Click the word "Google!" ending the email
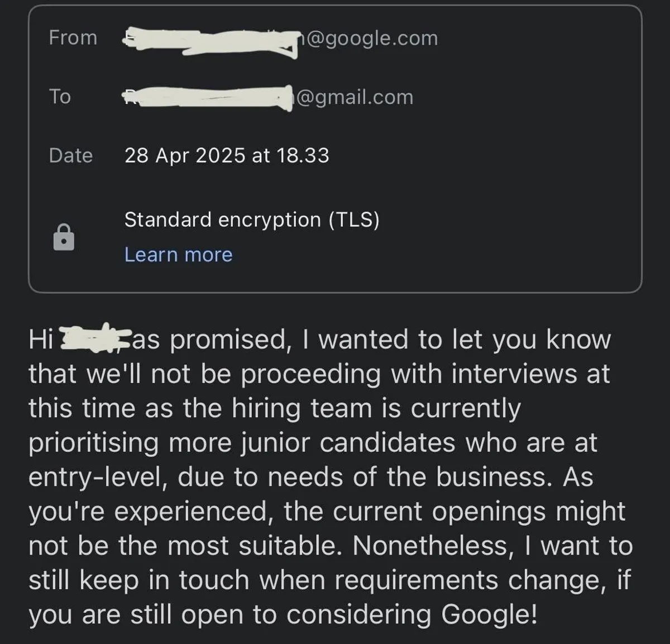670x644 pixels. (x=489, y=614)
